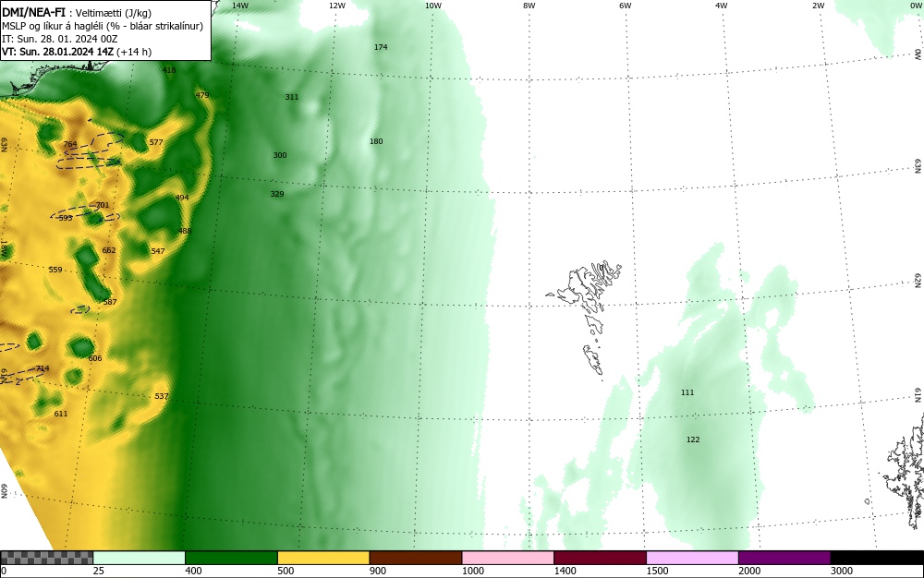924x578 pixels.
Task: Click the map value '577'
Action: tap(156, 142)
